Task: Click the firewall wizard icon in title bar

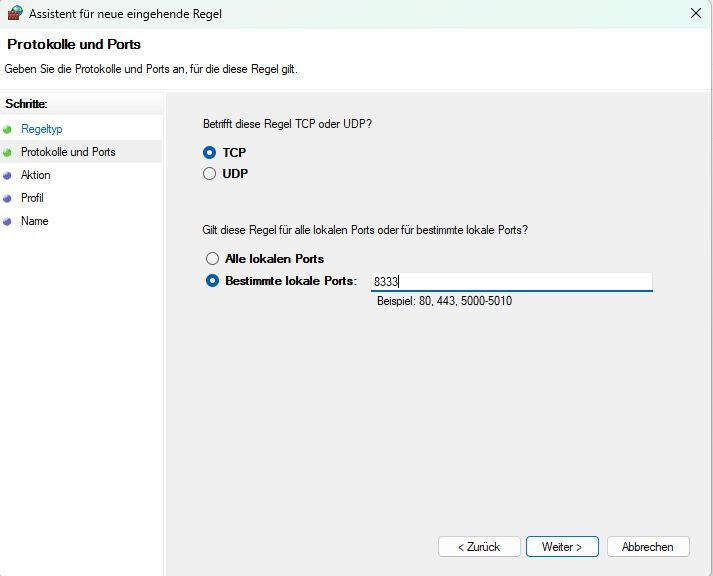Action: point(14,13)
